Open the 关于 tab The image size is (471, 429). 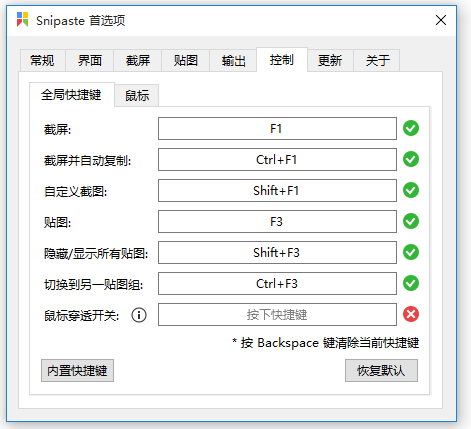click(x=377, y=61)
